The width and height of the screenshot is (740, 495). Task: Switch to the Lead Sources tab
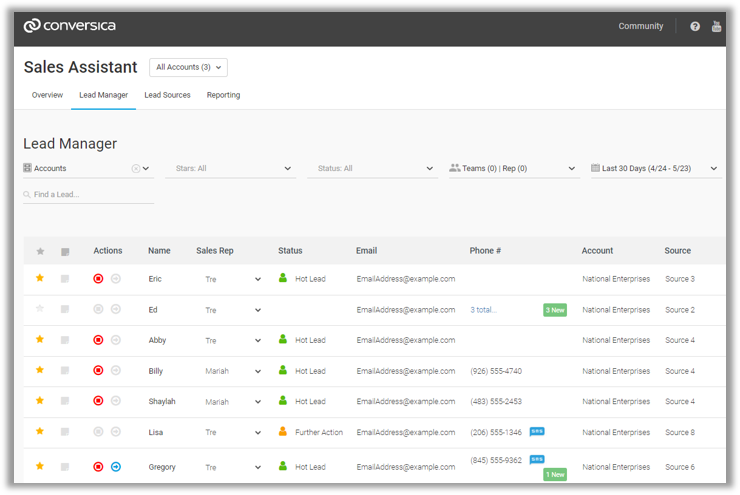[167, 95]
